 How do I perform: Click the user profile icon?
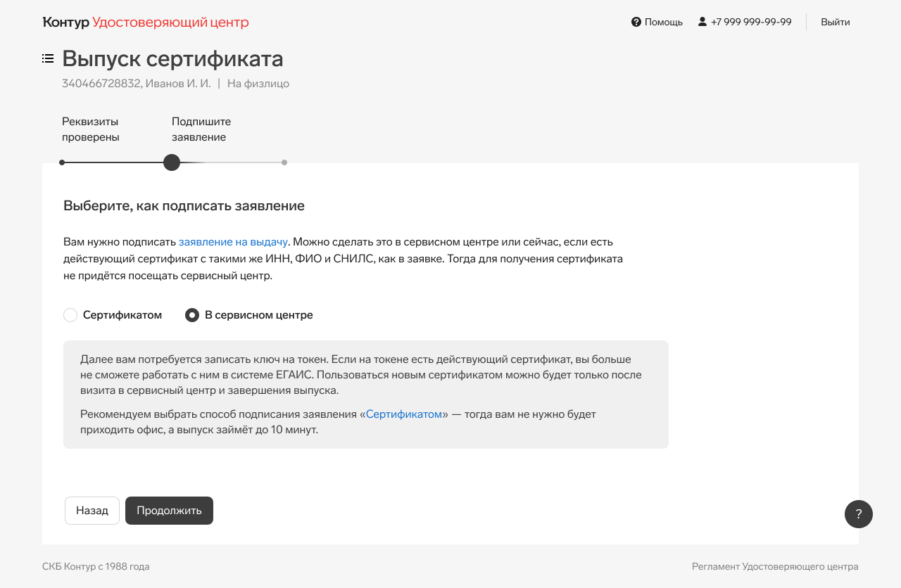tap(702, 22)
